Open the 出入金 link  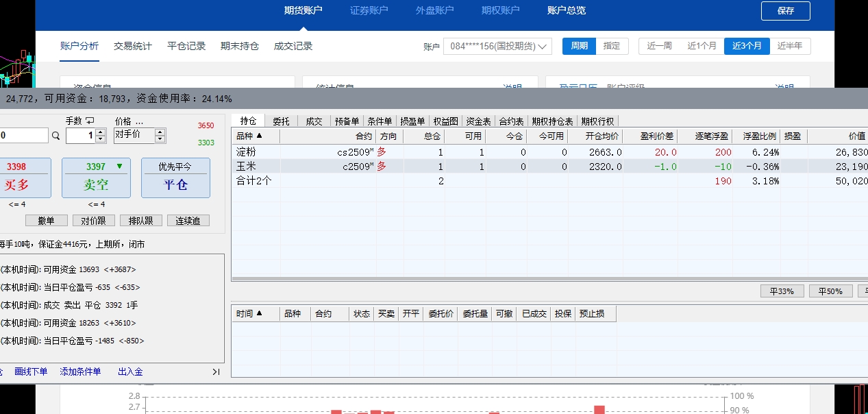coord(130,372)
